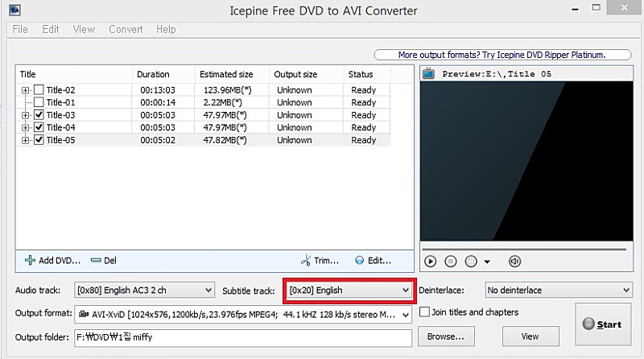Enable Join titles and chapters

tap(425, 312)
